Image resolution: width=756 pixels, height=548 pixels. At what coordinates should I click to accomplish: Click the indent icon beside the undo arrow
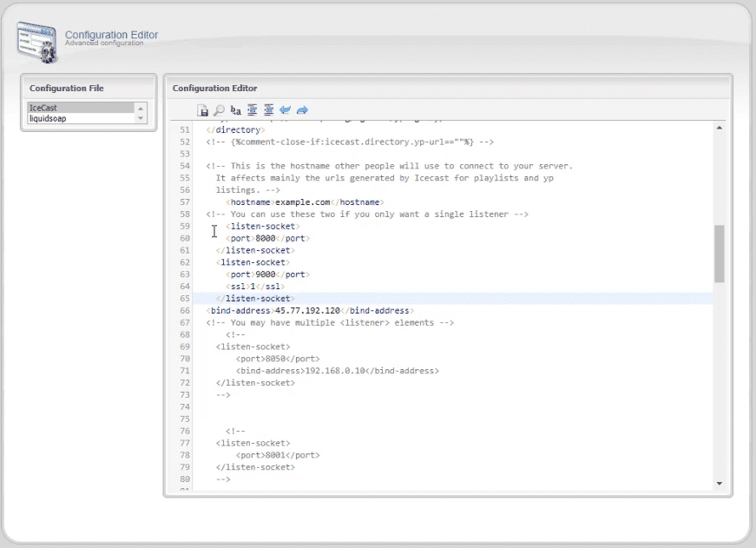tap(268, 110)
